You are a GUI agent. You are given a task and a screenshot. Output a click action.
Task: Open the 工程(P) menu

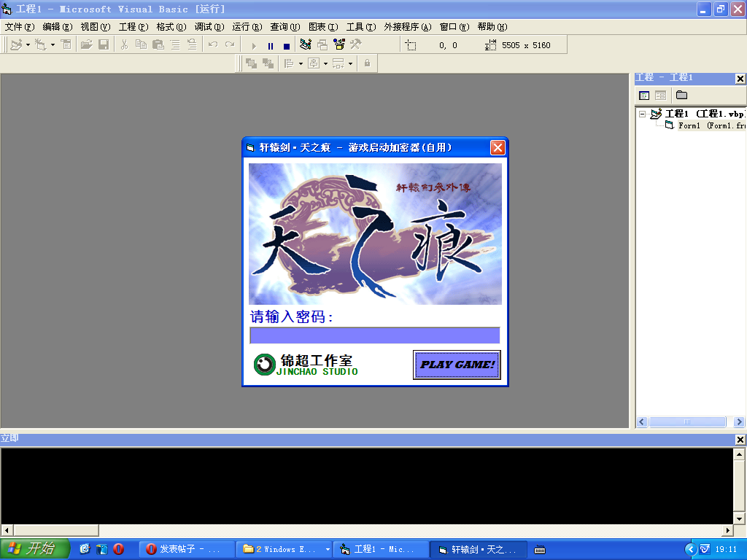pos(133,27)
